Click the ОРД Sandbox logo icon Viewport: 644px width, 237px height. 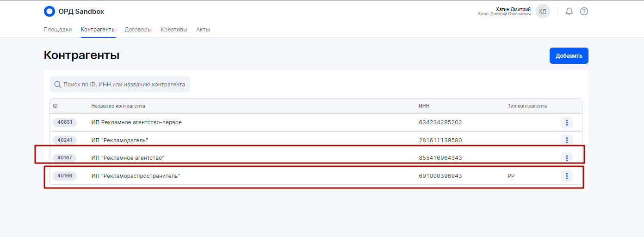click(x=49, y=12)
